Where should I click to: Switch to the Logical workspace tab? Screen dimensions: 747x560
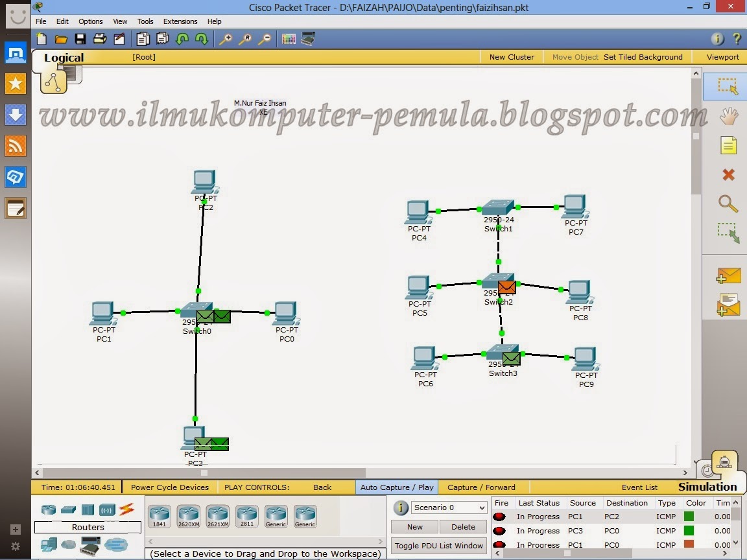[x=64, y=57]
